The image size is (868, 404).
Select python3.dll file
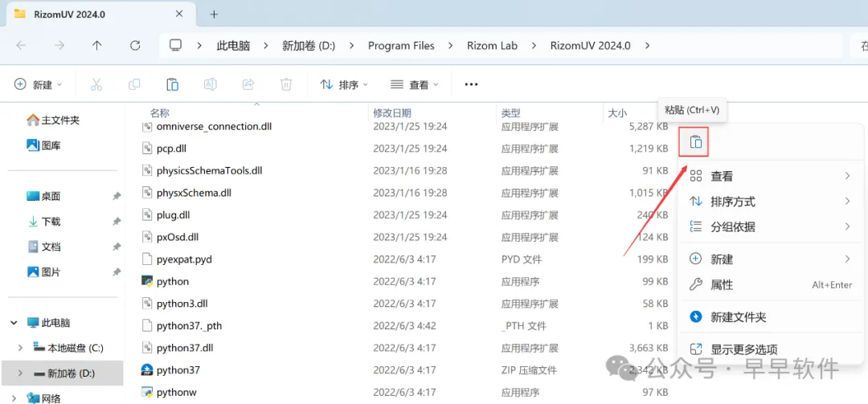pos(182,304)
